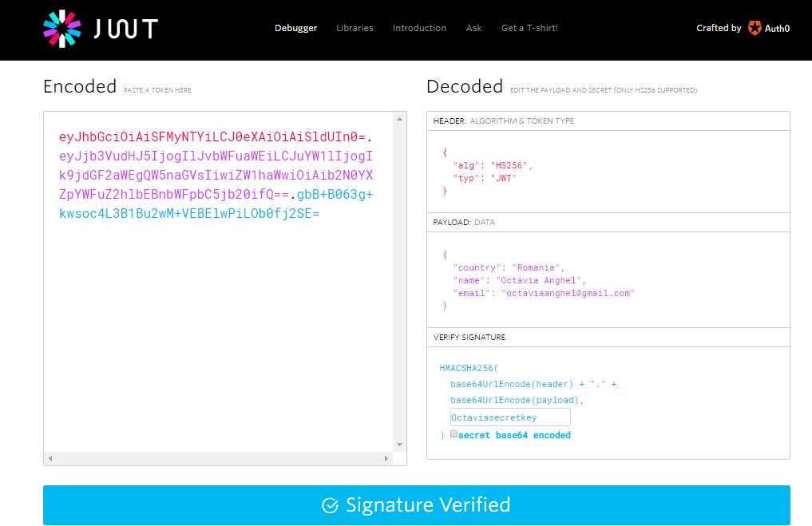Click the left arrow on horizontal scrollbar
The width and height of the screenshot is (812, 526).
pos(50,459)
